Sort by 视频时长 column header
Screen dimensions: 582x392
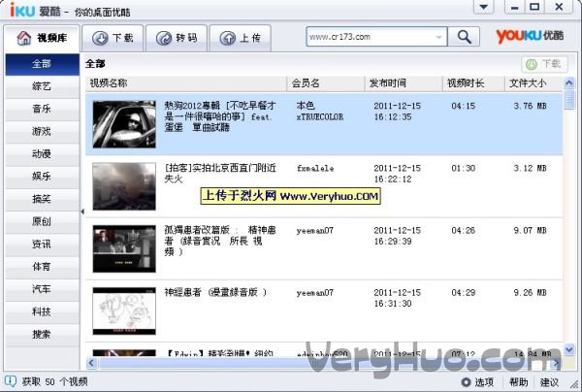click(473, 83)
